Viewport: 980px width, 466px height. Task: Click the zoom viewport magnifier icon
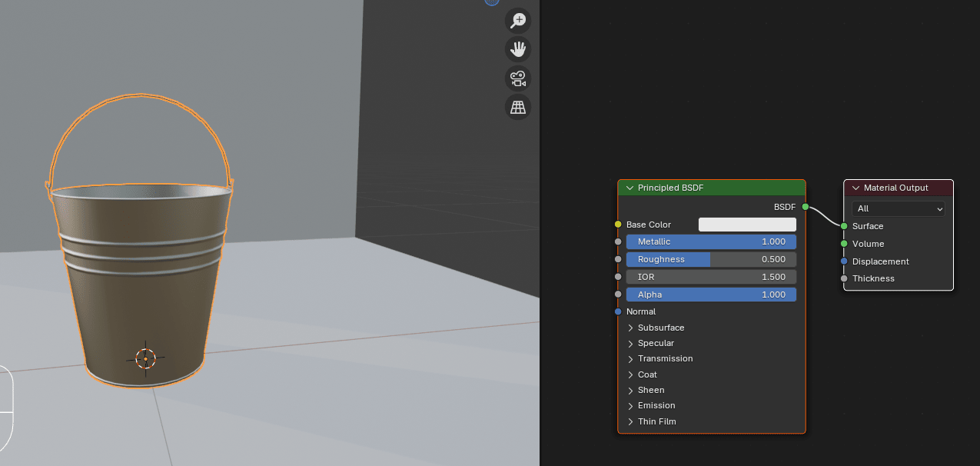[x=518, y=21]
